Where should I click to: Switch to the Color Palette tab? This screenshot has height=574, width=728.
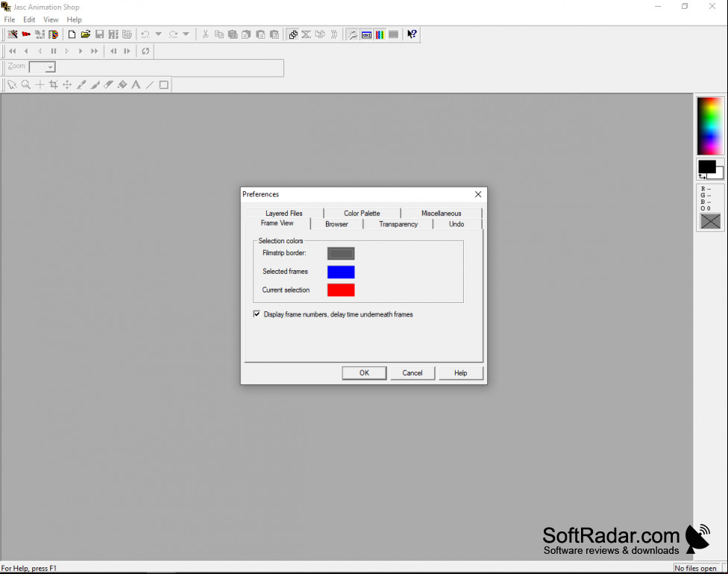click(x=363, y=213)
